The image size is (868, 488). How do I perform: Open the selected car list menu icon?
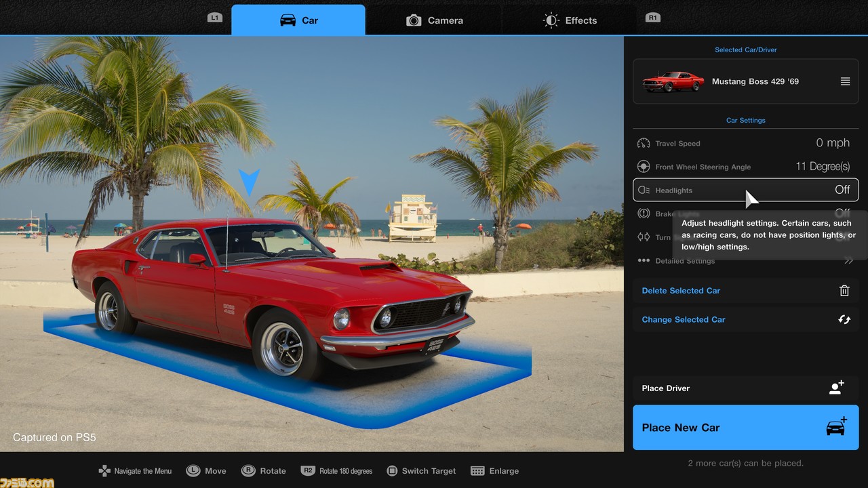tap(845, 81)
